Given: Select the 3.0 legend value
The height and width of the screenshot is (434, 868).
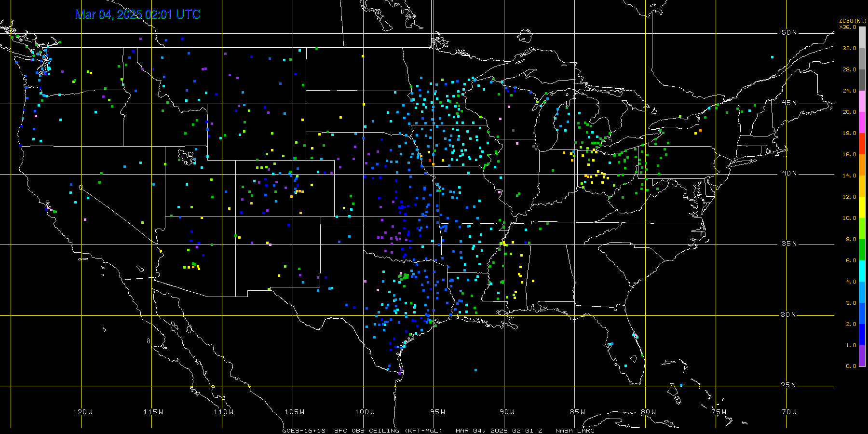Looking at the screenshot, I should click(x=851, y=303).
